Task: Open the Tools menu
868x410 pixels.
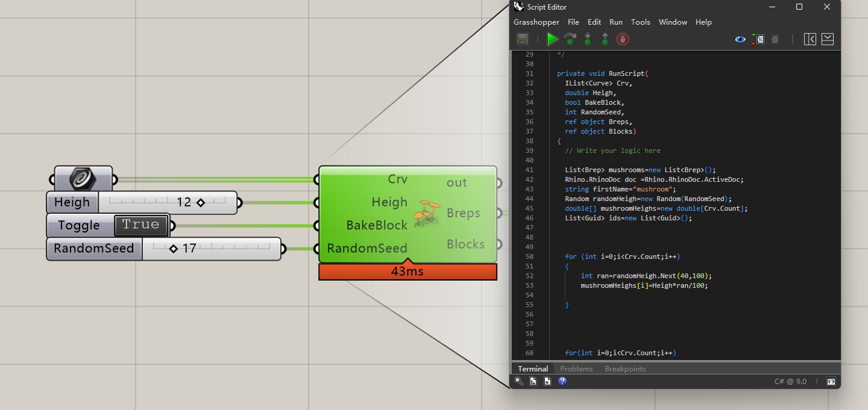Action: point(641,22)
